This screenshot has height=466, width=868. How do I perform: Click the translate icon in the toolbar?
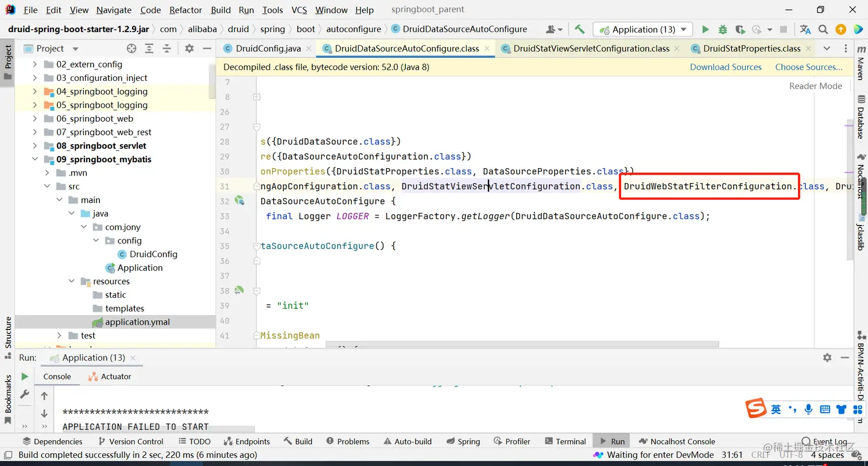click(x=805, y=29)
